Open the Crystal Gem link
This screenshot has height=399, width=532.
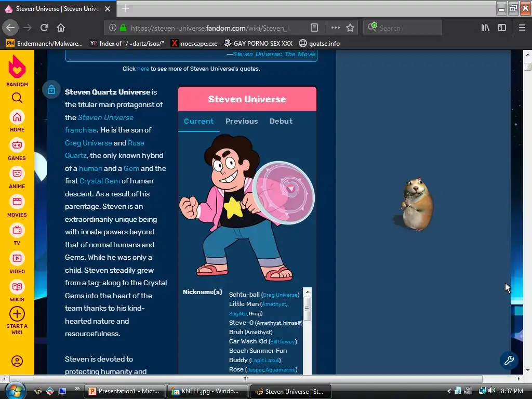tap(99, 181)
